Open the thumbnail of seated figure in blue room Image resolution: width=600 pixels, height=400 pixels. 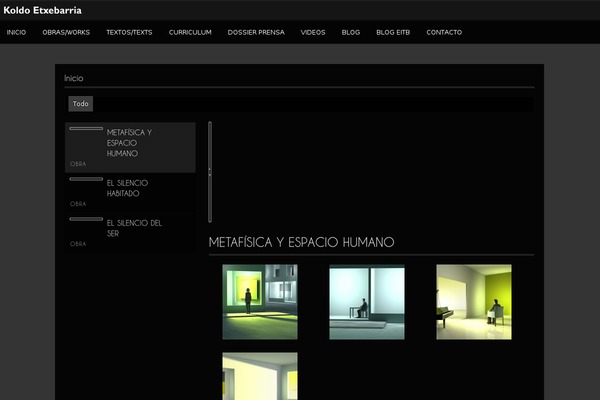367,302
